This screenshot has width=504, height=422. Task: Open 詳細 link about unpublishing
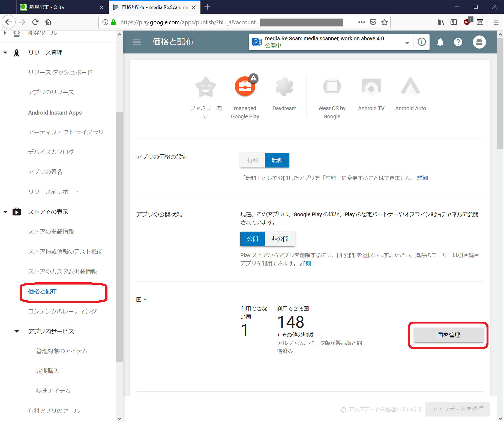(x=305, y=263)
